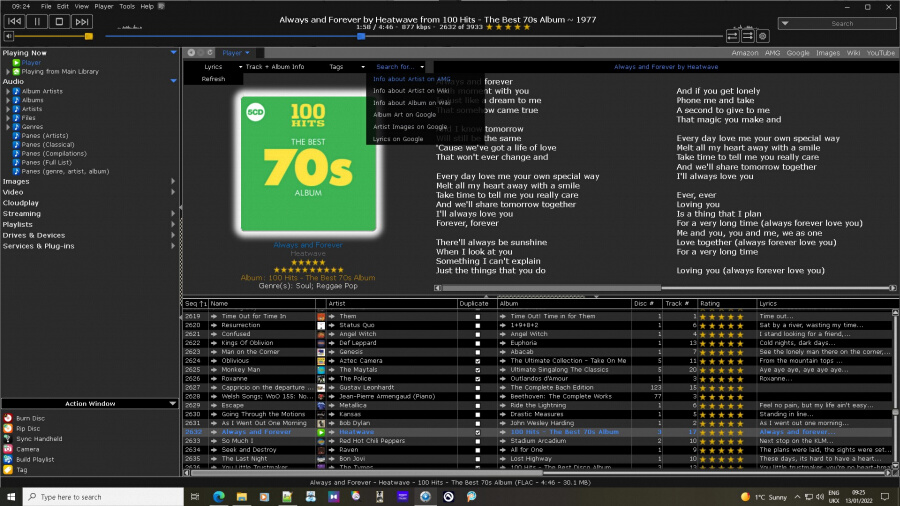Open Panes (Full List) view
The width and height of the screenshot is (900, 506).
click(46, 162)
